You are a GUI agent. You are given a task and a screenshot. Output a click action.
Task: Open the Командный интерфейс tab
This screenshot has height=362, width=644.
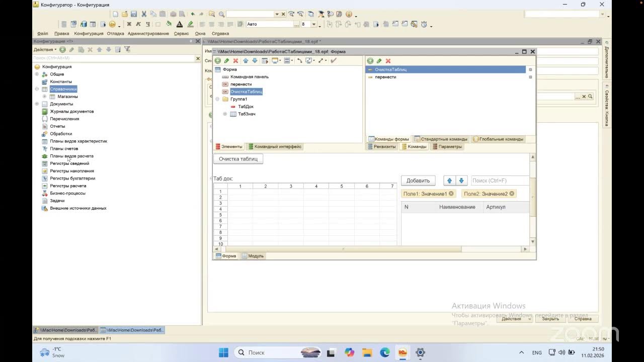point(275,147)
